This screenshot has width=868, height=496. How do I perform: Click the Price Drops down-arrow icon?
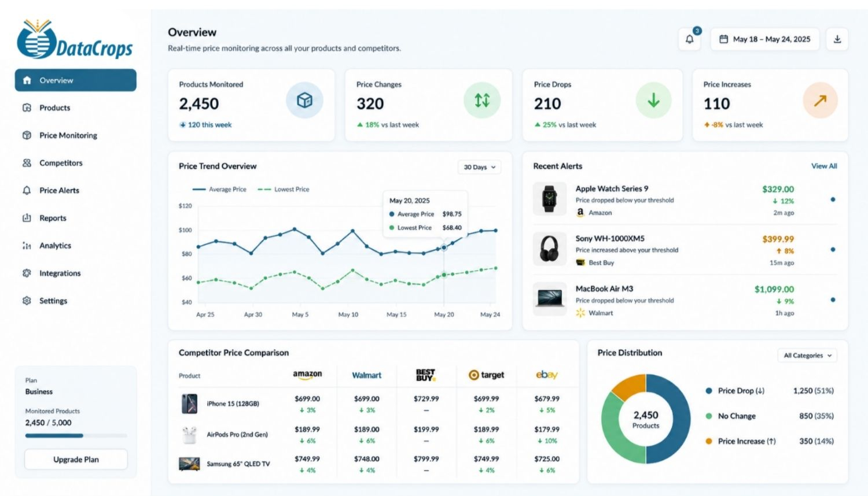point(653,101)
